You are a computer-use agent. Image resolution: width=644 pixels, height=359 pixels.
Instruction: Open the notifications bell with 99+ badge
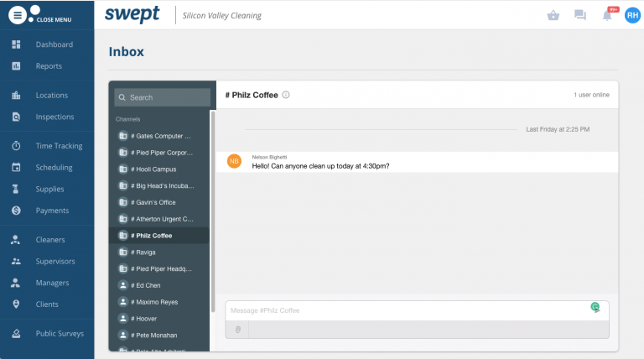(607, 15)
